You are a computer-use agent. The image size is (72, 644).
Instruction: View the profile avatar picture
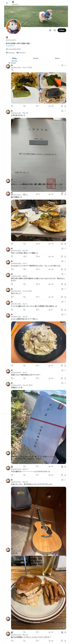click(13, 26)
